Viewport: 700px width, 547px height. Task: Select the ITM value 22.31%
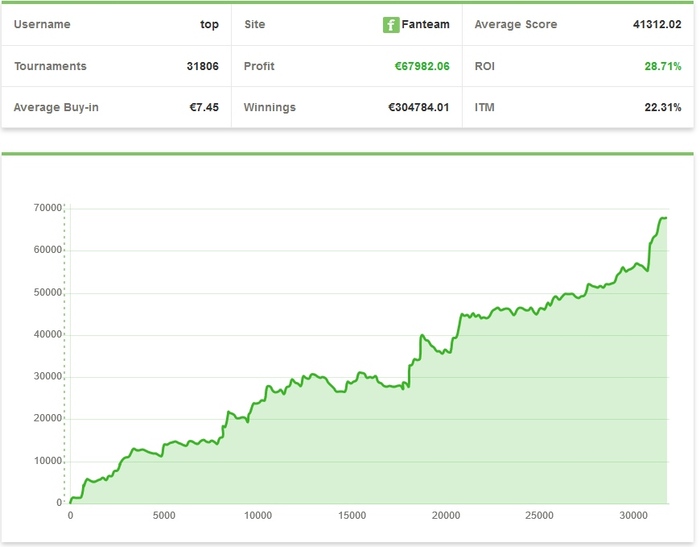tap(662, 107)
